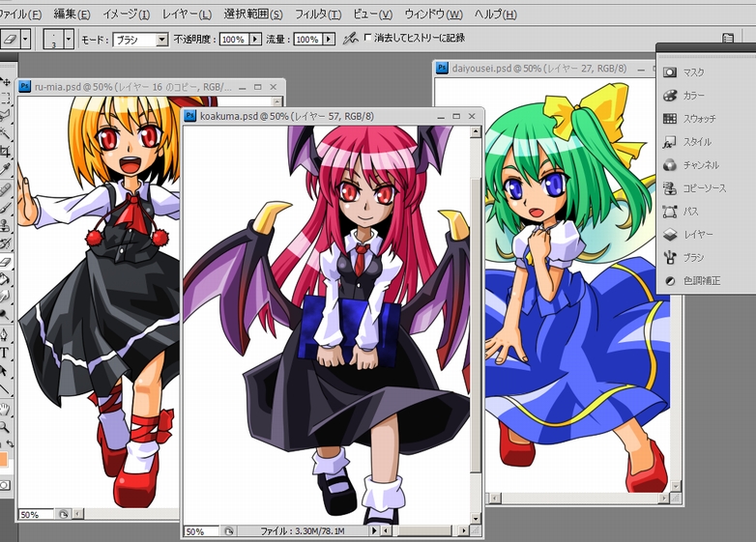Select the Brush tool in toolbox
This screenshot has width=756, height=542.
[x=5, y=208]
